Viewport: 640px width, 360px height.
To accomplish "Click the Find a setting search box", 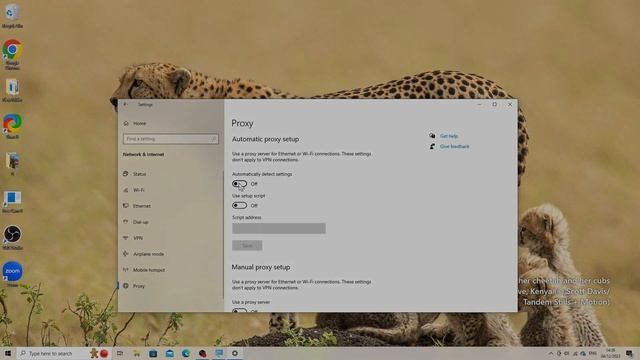I will tap(171, 139).
